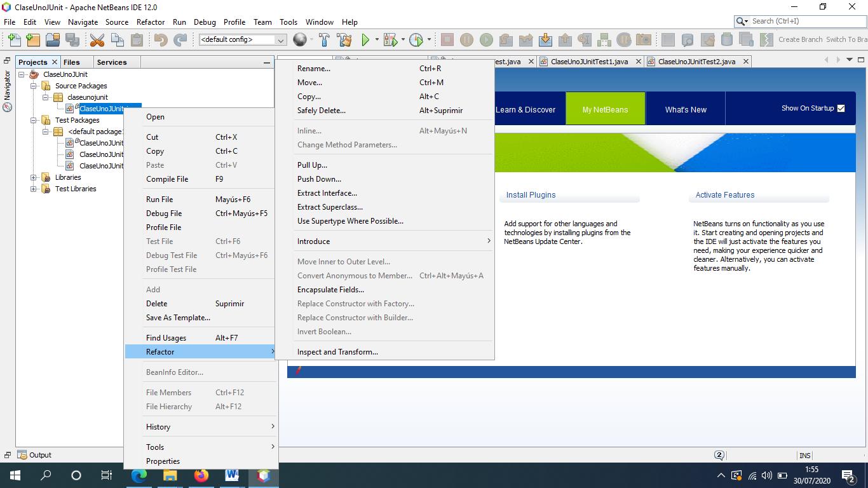Click the camera snapshot toolbar icon
This screenshot has width=868, height=488.
tap(644, 39)
